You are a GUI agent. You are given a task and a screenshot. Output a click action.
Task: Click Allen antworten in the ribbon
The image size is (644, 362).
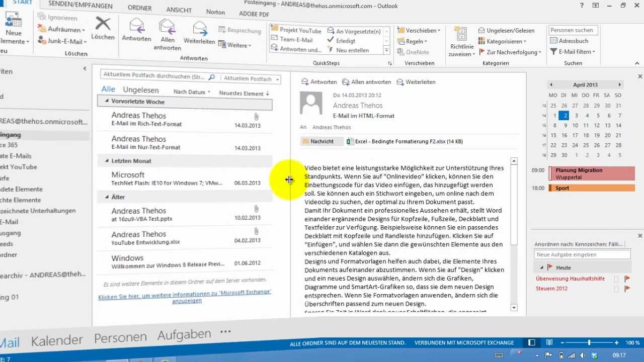click(x=167, y=34)
